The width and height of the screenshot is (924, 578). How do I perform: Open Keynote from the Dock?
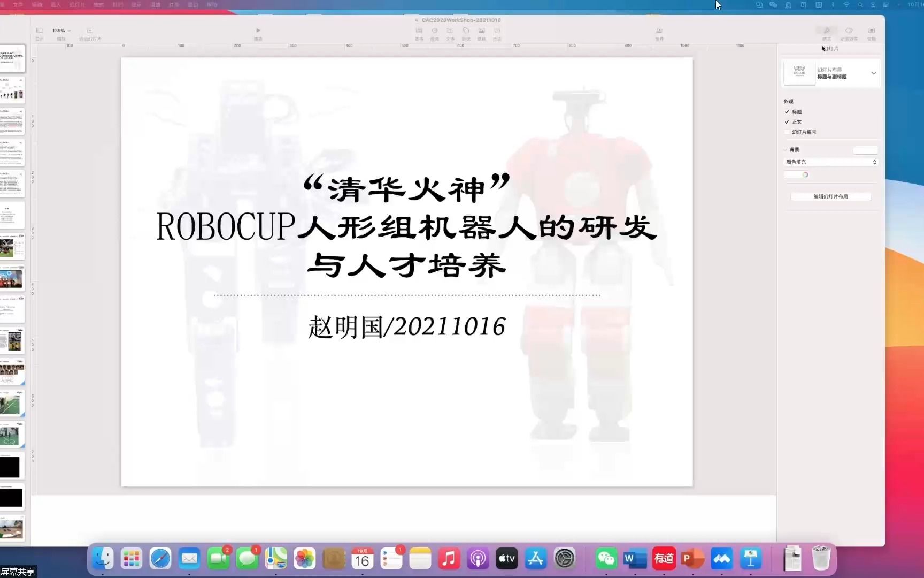(751, 559)
